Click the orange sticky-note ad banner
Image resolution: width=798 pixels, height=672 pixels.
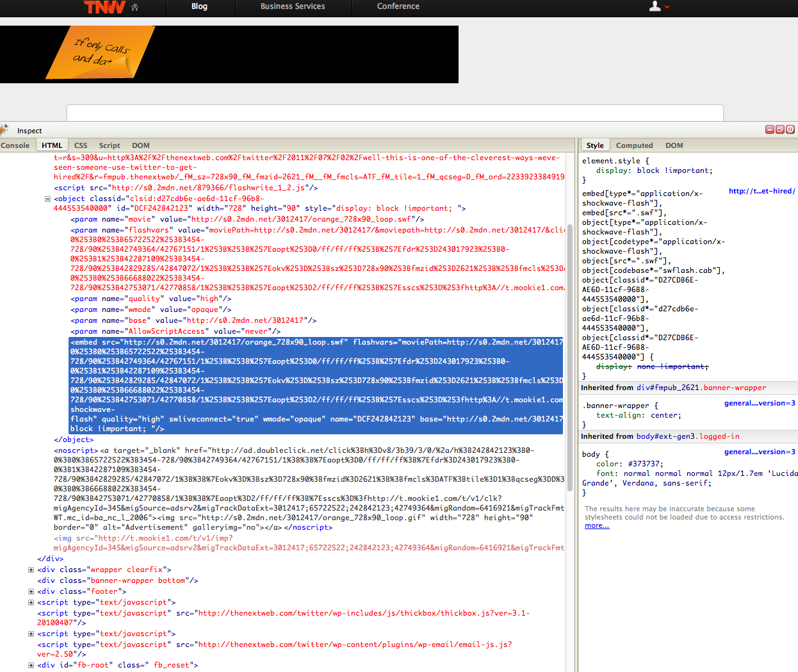[229, 54]
